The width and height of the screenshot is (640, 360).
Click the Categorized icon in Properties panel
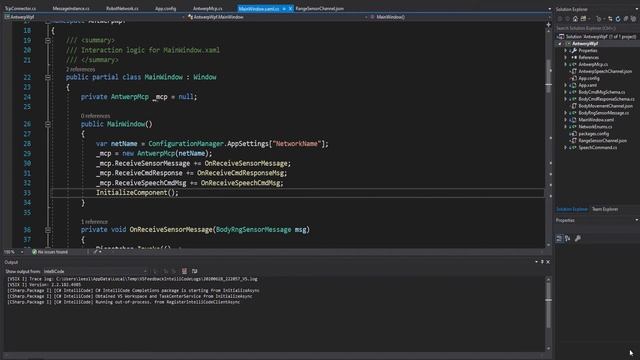(x=559, y=238)
